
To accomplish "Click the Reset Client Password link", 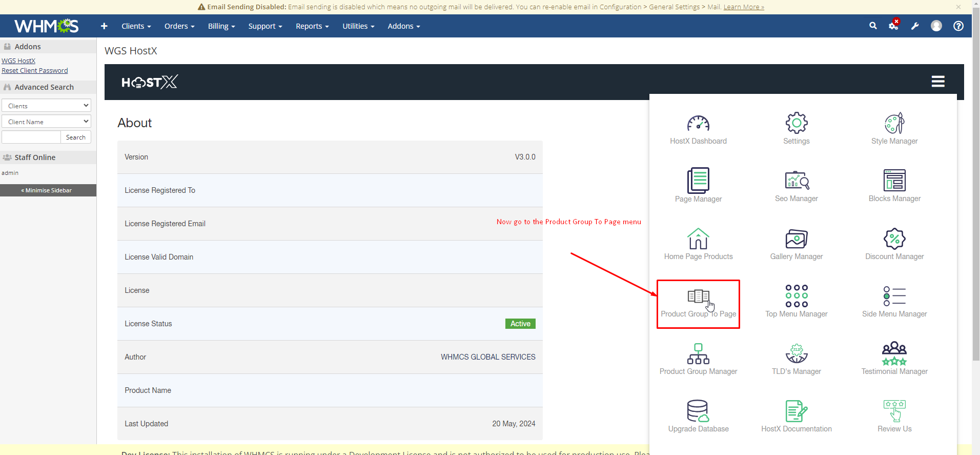I will click(x=35, y=71).
